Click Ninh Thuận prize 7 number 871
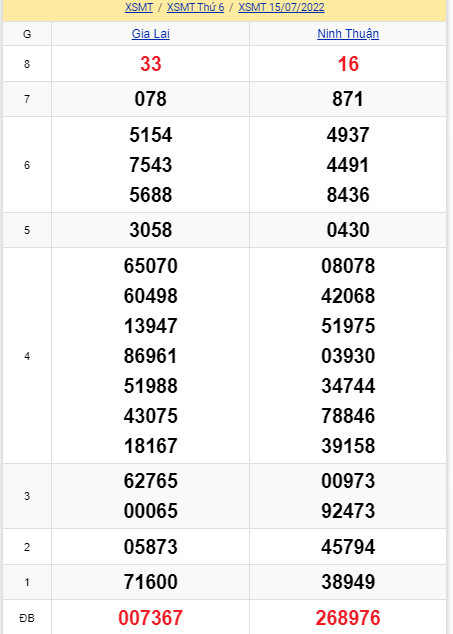 click(x=348, y=99)
